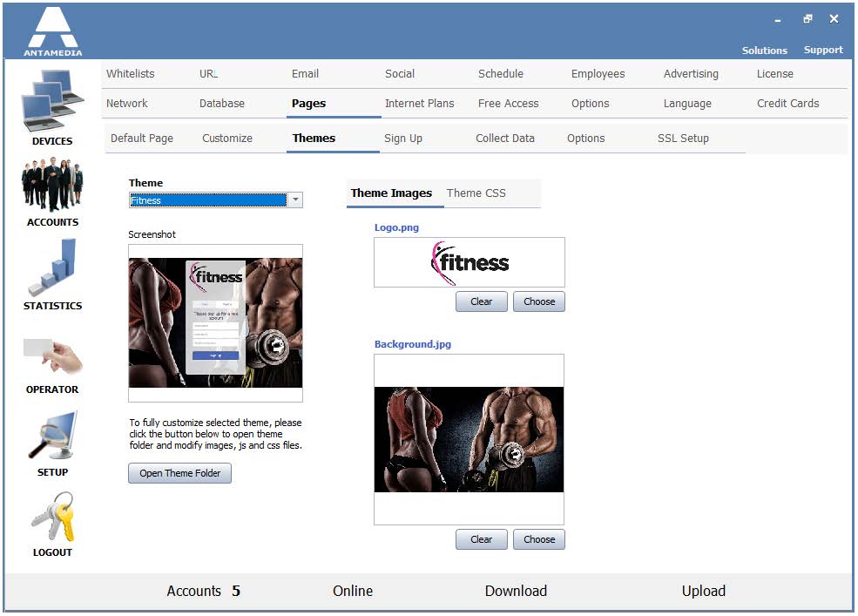Image resolution: width=858 pixels, height=616 pixels.
Task: Open the Support link
Action: [823, 50]
